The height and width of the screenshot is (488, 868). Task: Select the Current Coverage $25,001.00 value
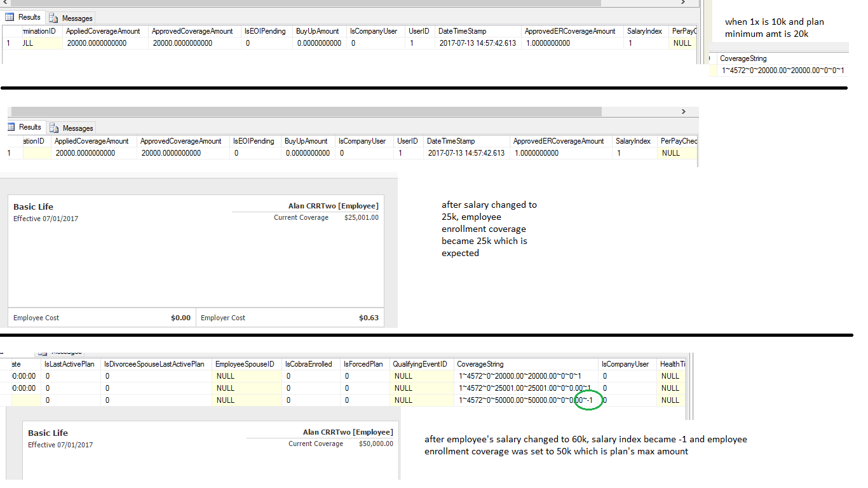tap(362, 218)
